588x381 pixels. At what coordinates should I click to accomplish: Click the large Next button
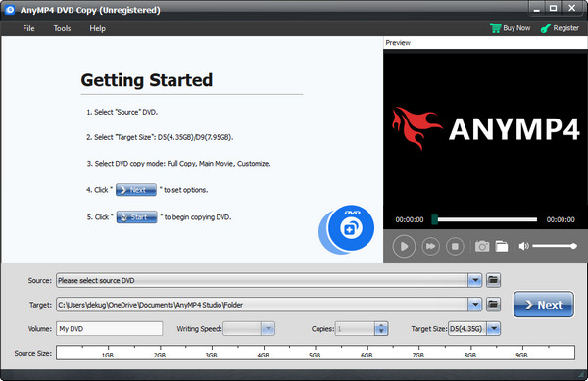tap(543, 305)
